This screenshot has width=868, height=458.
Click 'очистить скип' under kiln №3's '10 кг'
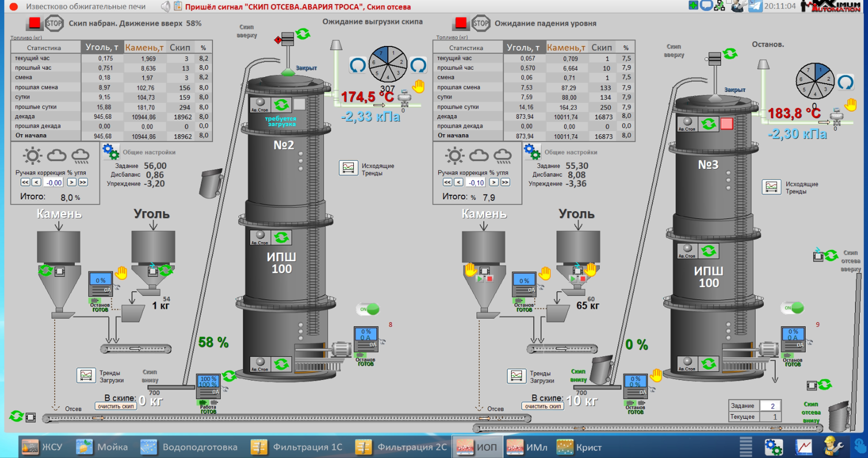coord(543,406)
